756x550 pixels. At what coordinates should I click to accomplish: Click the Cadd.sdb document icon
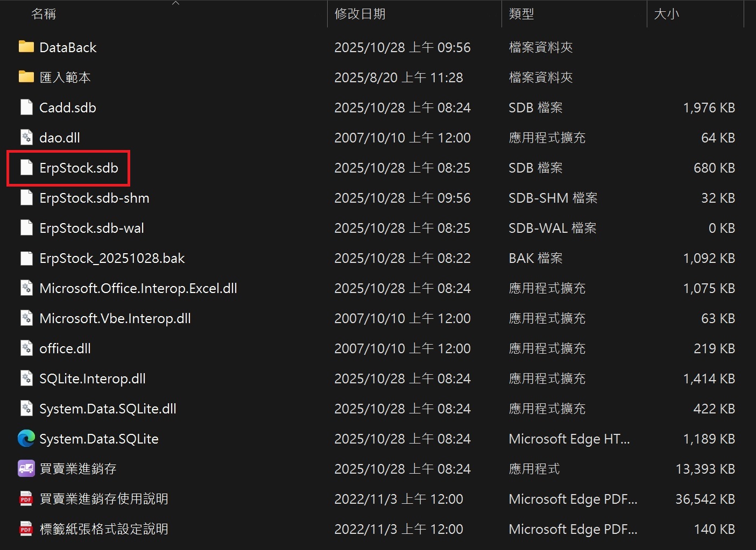26,107
